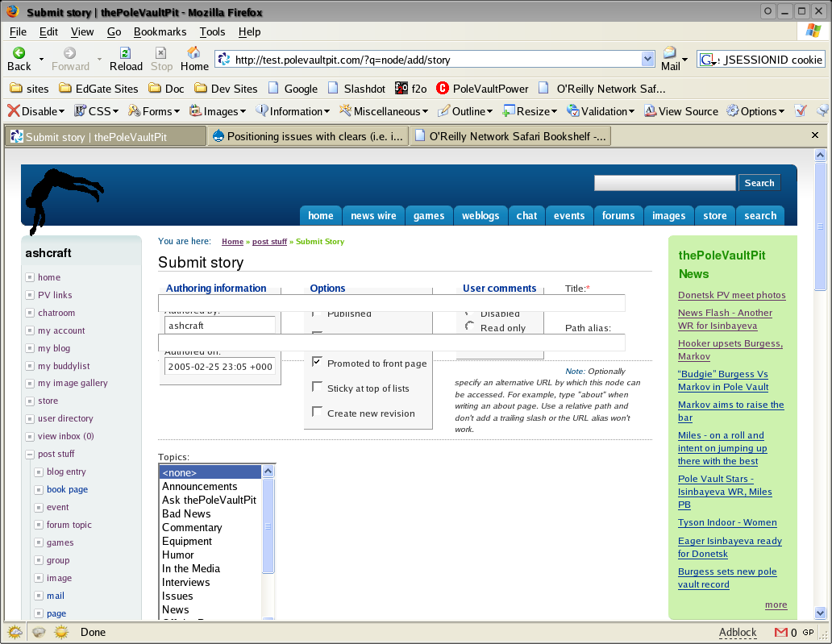Enable Sticky at top of lists
Screen dimensions: 832x644
pos(317,387)
